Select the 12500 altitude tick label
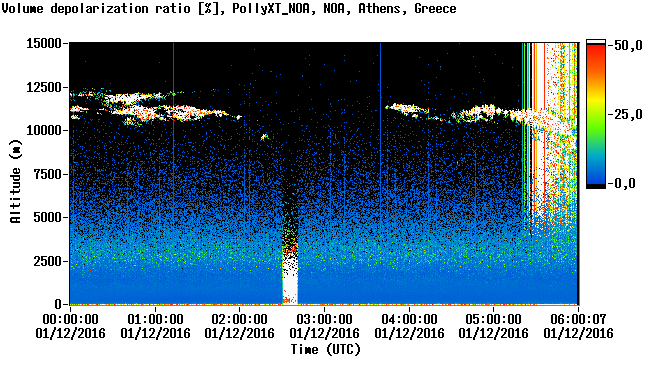This screenshot has width=665, height=389. [44, 87]
